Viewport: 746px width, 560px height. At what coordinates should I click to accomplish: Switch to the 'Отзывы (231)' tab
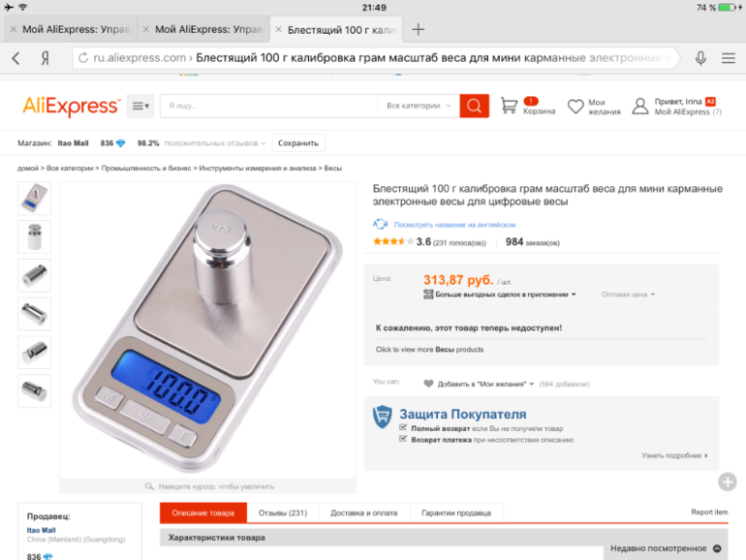click(283, 513)
